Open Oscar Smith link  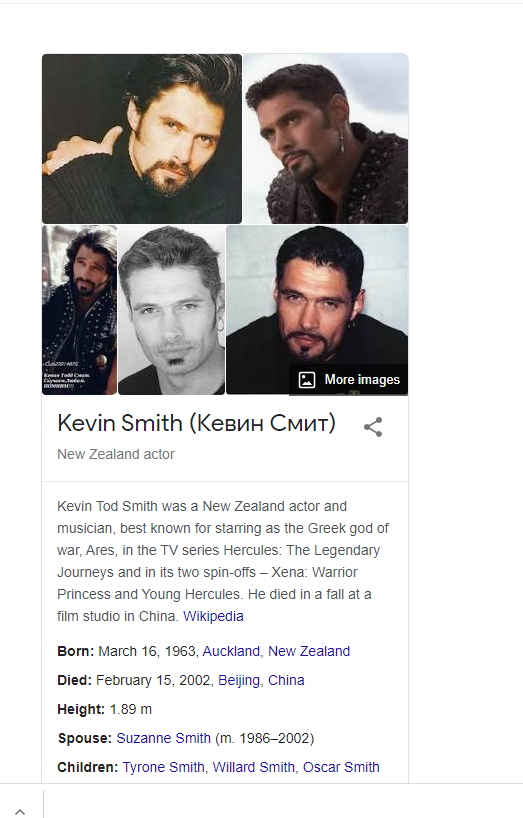pos(341,767)
